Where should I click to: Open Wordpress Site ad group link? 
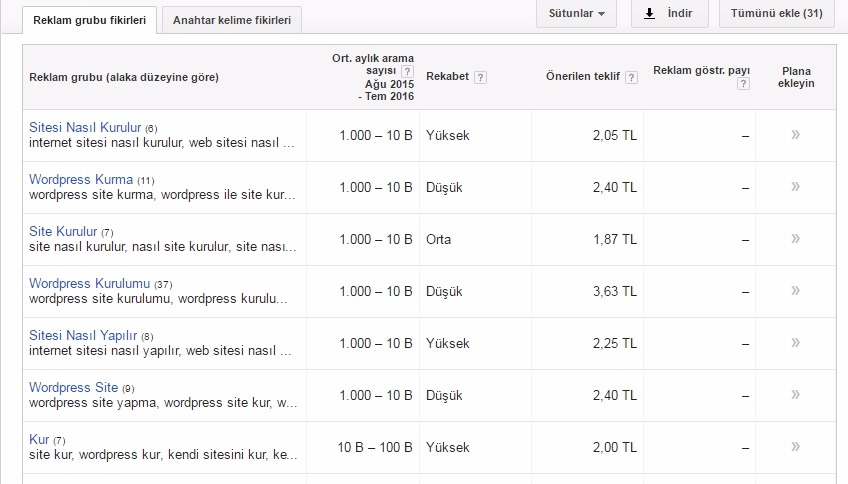coord(74,387)
